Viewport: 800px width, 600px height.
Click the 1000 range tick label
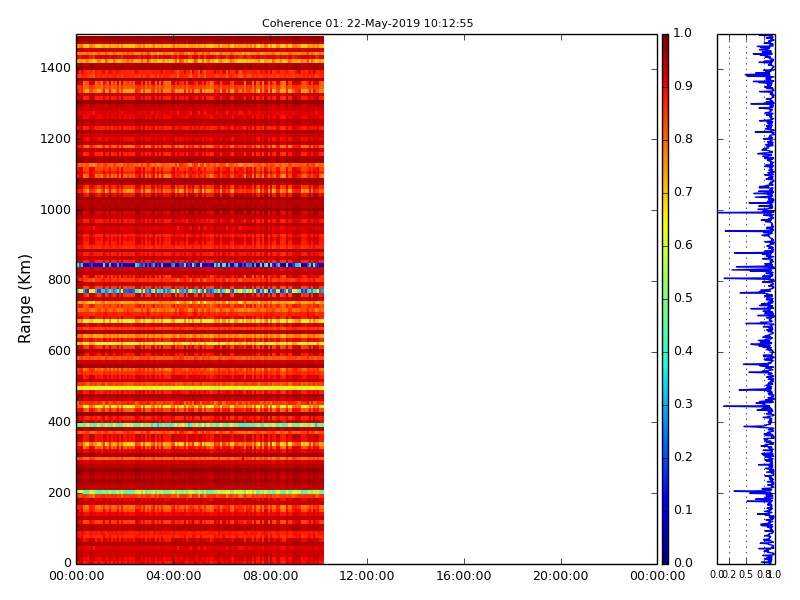pyautogui.click(x=56, y=210)
